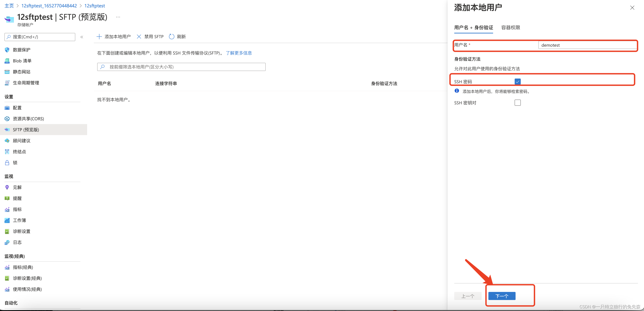644x311 pixels.
Task: Select the 用户名 + 身份验证 tab
Action: (474, 27)
